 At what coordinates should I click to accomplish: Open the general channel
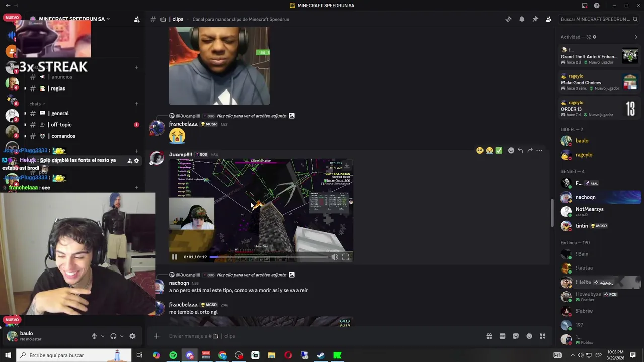(59, 113)
